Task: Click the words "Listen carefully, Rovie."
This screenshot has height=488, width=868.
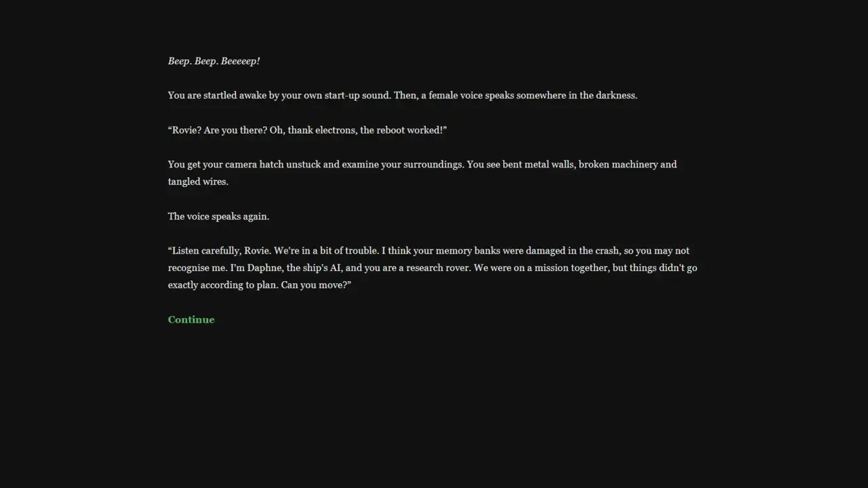Action: (x=221, y=251)
